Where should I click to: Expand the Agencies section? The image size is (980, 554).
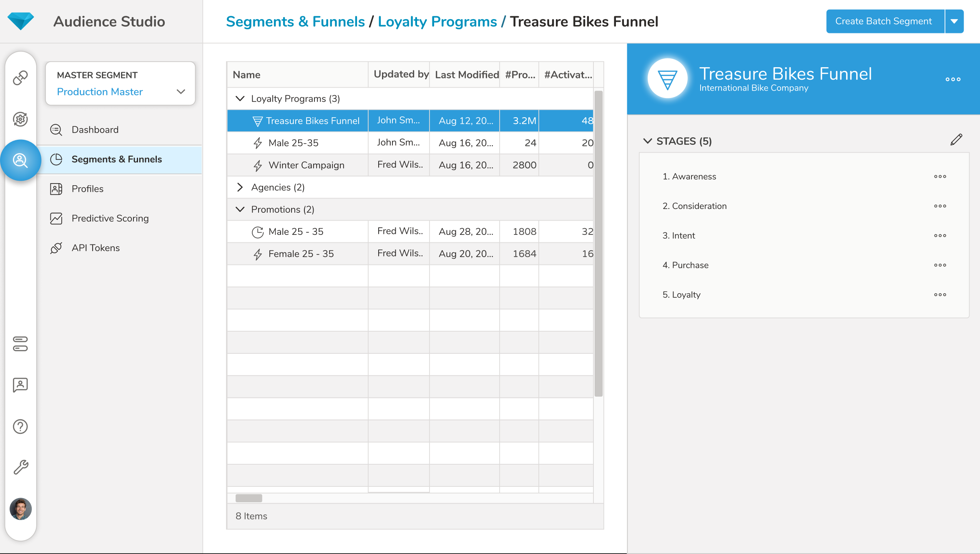pos(240,187)
